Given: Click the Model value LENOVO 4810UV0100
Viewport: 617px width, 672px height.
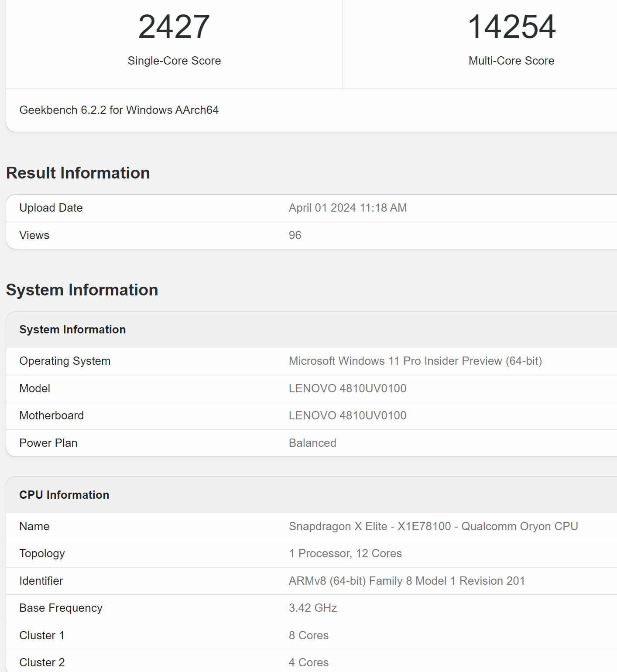Looking at the screenshot, I should pyautogui.click(x=347, y=388).
